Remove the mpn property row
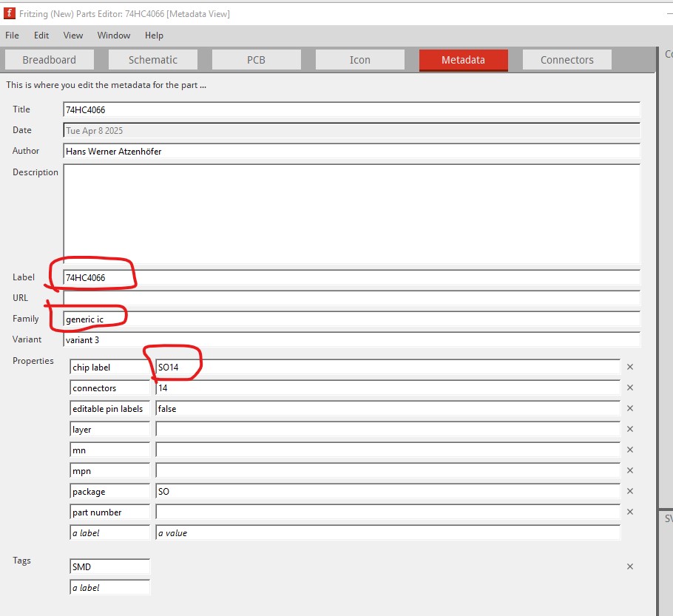 pos(629,470)
